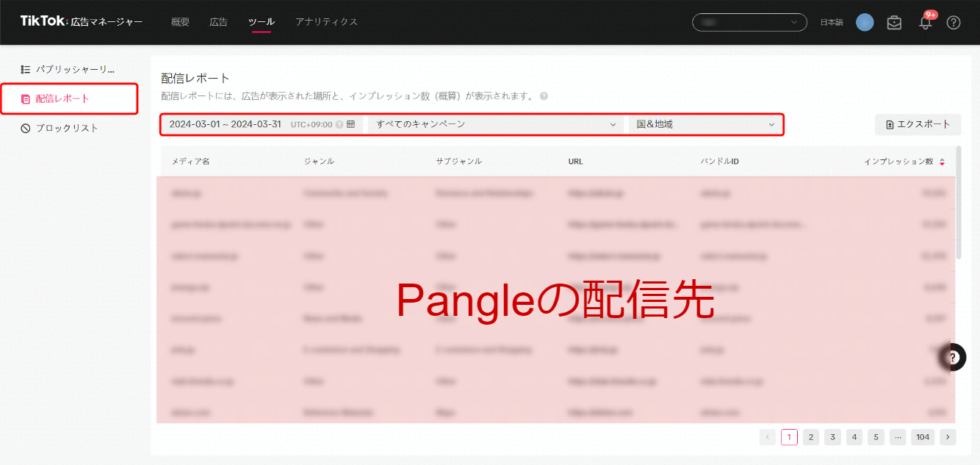The width and height of the screenshot is (980, 465).
Task: Open the account selector dropdown
Action: (749, 23)
